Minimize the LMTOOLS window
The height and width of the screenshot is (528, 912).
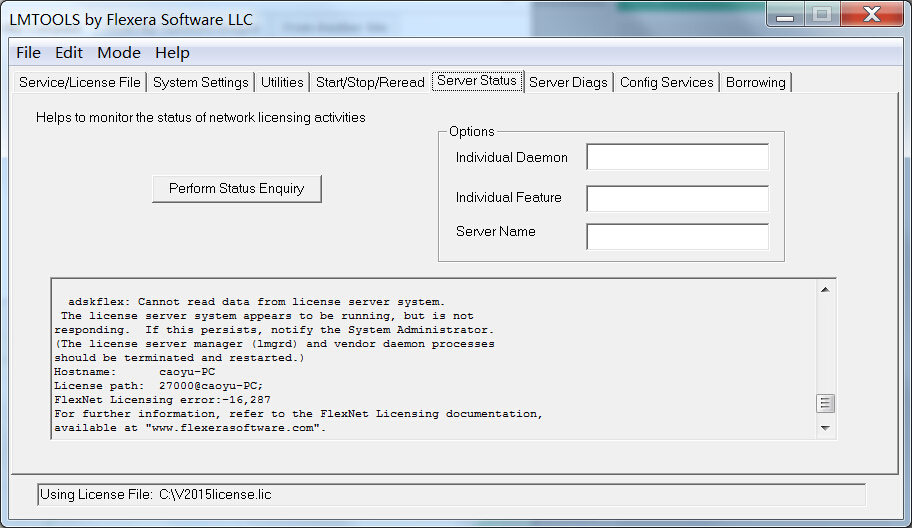pos(785,15)
